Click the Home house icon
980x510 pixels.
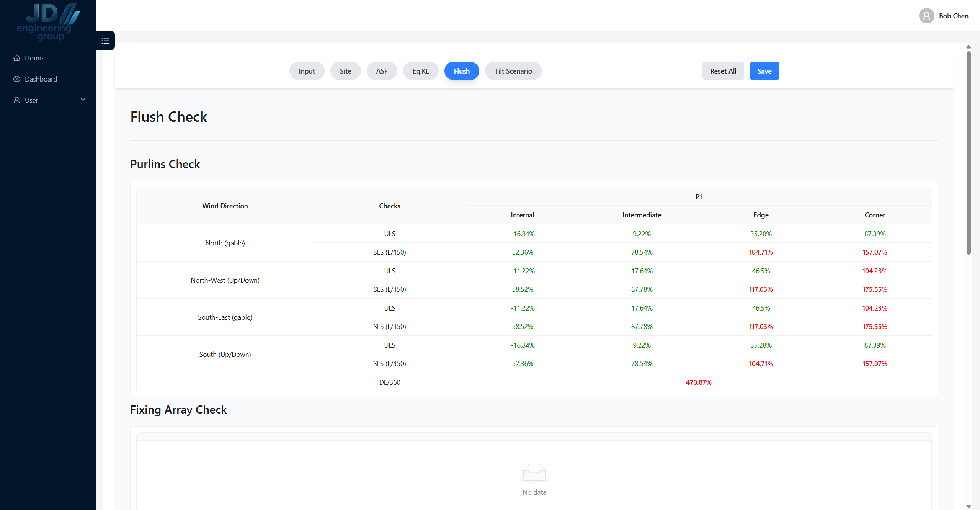[x=17, y=58]
